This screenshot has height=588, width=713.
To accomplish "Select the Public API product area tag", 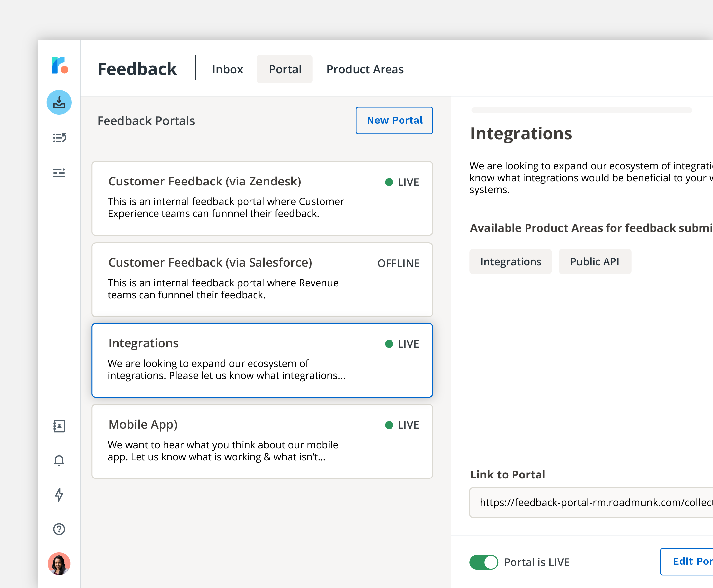I will 594,260.
